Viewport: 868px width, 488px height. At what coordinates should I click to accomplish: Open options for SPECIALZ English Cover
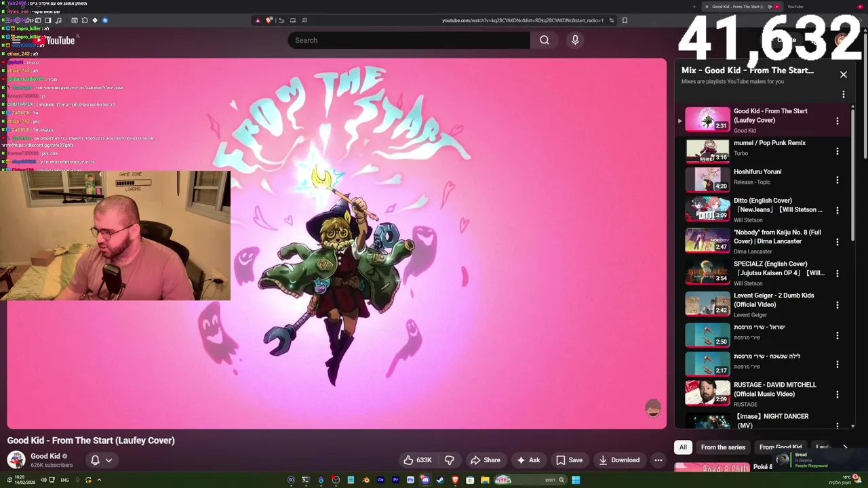coord(837,273)
